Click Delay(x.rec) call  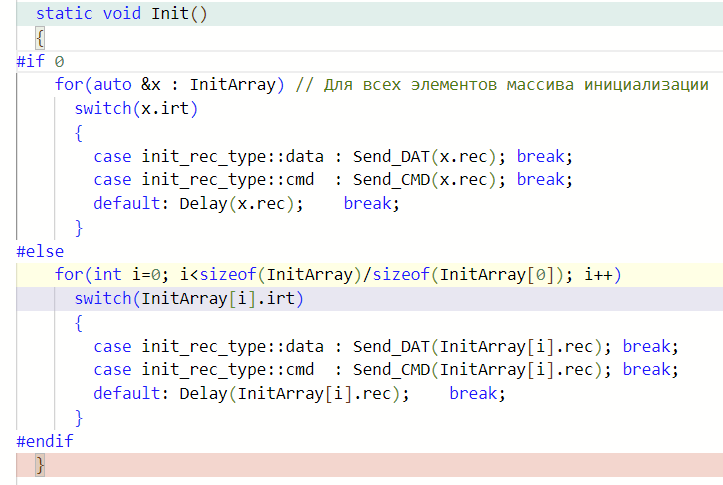233,203
